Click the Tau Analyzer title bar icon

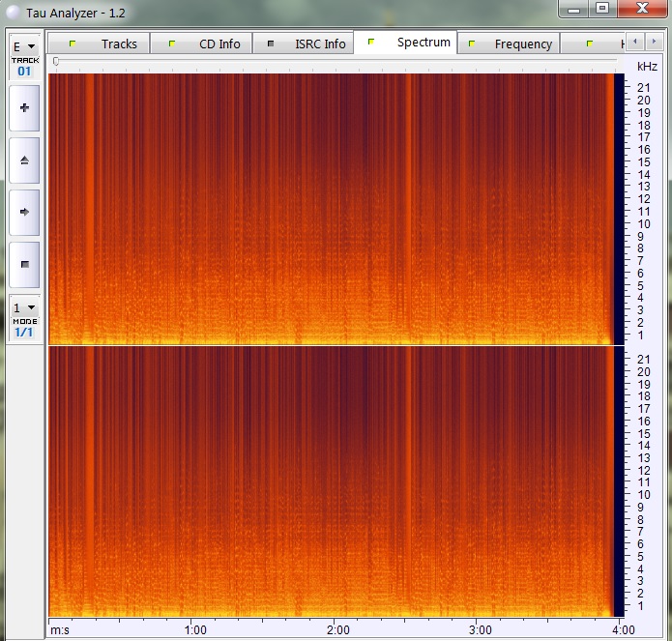tap(12, 14)
